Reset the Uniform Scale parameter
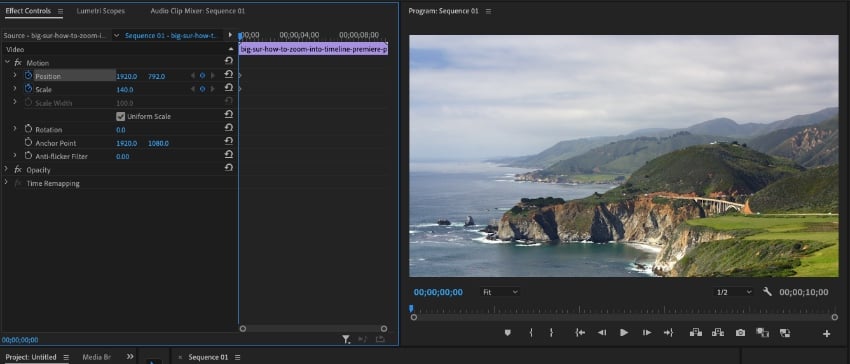Viewport: 850px width, 364px height. click(x=229, y=114)
